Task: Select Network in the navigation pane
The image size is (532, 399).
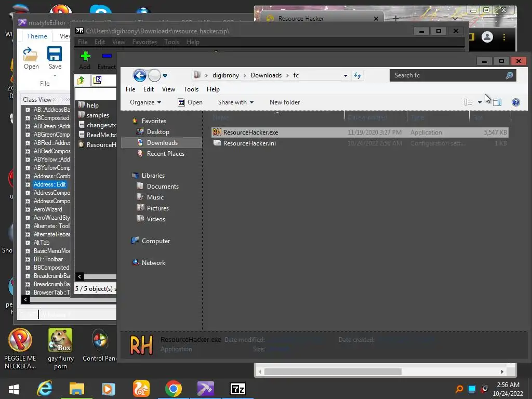Action: pyautogui.click(x=153, y=262)
